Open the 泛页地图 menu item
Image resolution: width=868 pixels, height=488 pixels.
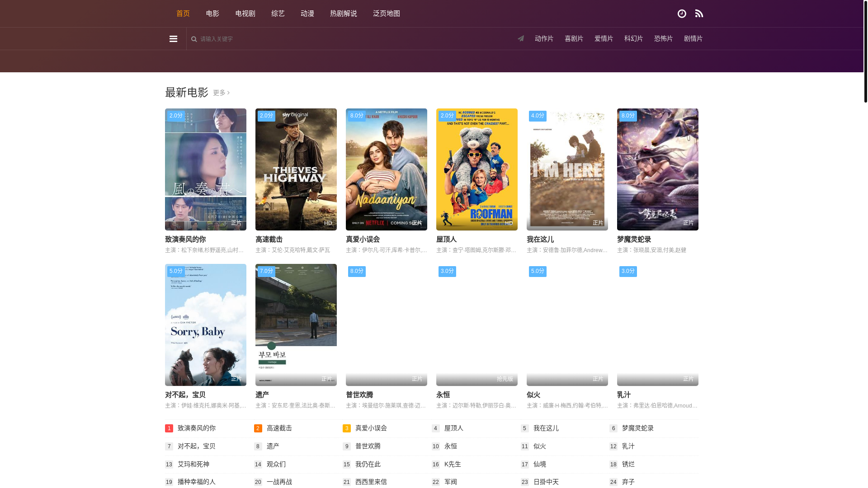tap(387, 14)
